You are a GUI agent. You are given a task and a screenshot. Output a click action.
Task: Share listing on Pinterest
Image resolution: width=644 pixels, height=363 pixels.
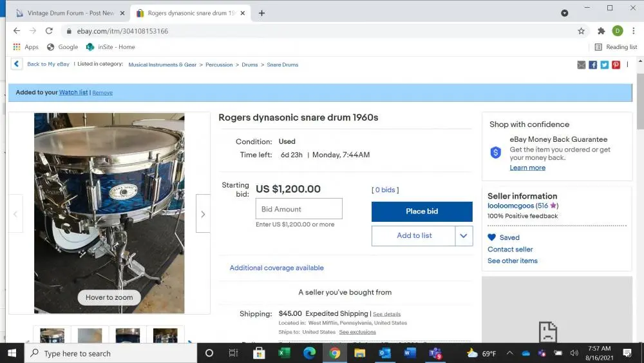(x=616, y=65)
